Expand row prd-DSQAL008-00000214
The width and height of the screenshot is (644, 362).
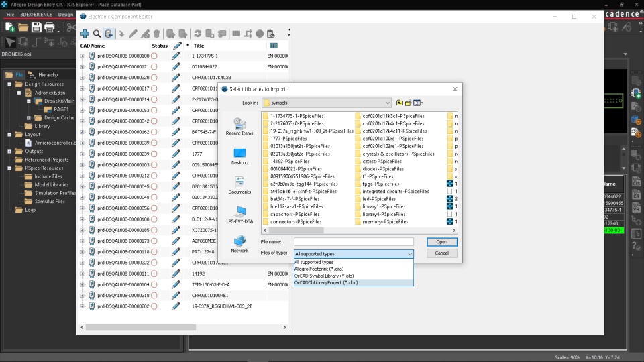(82, 99)
